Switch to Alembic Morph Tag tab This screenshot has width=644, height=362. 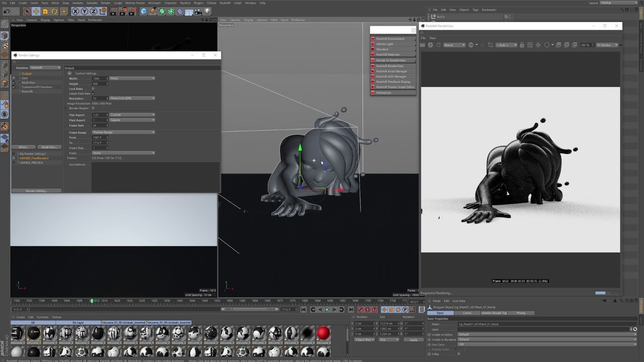point(494,313)
